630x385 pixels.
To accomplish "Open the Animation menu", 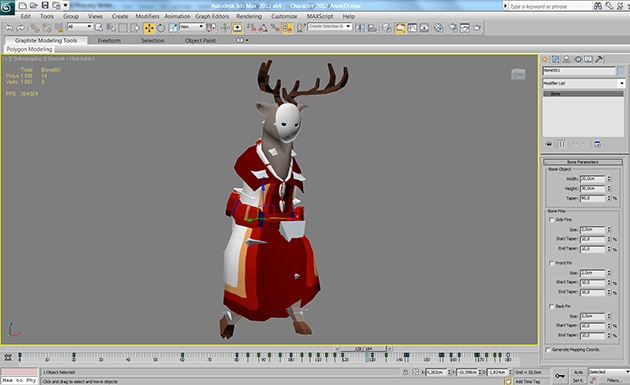I will pos(177,16).
